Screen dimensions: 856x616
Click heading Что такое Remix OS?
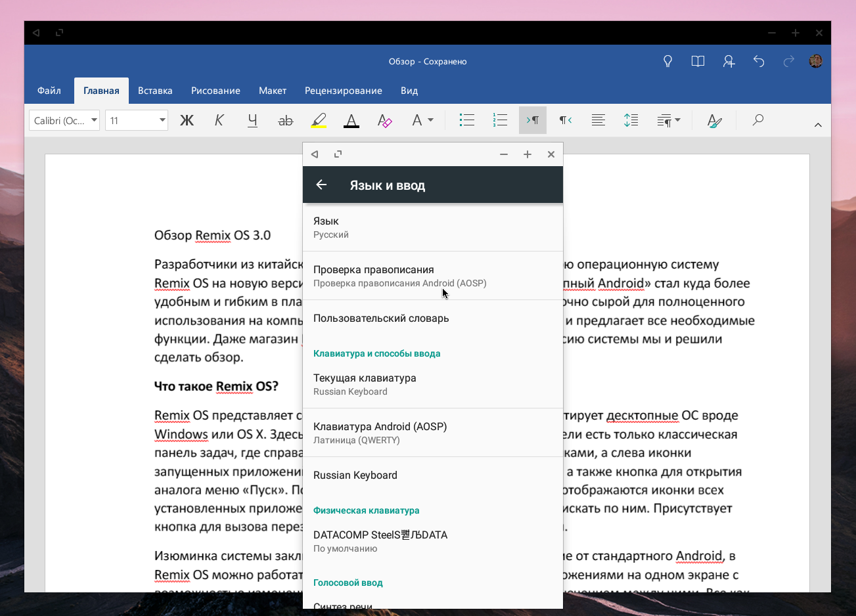(216, 386)
